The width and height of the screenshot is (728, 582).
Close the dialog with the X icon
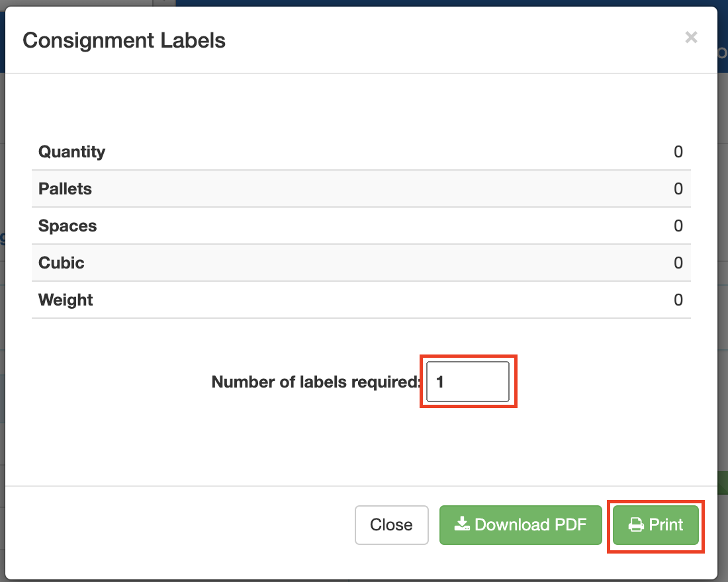691,38
